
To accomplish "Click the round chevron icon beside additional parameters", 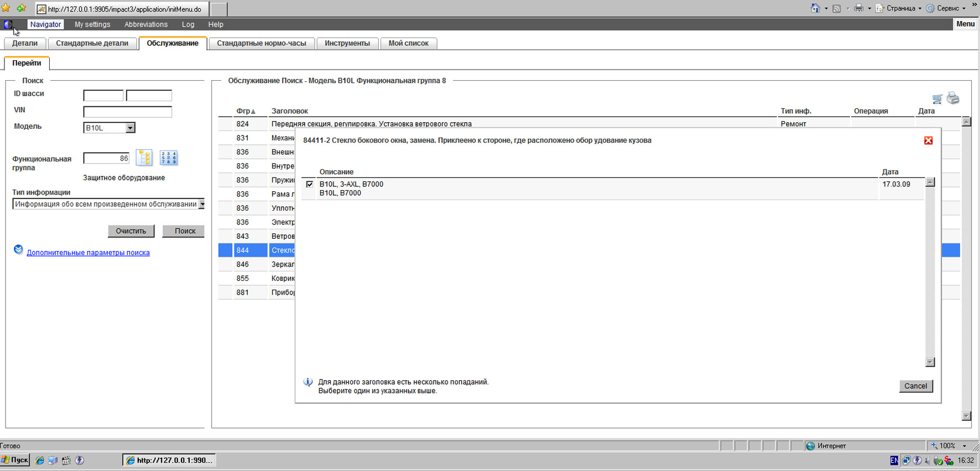I will (x=18, y=250).
